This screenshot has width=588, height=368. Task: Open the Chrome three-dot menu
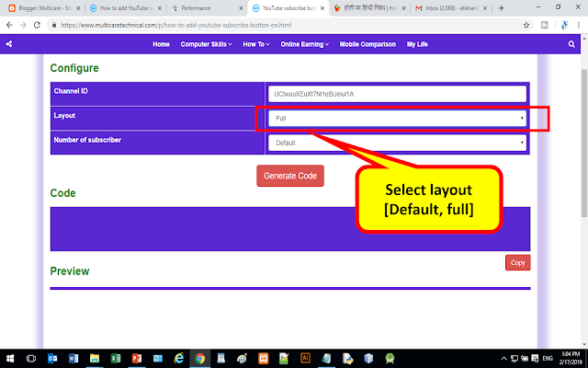click(x=579, y=25)
